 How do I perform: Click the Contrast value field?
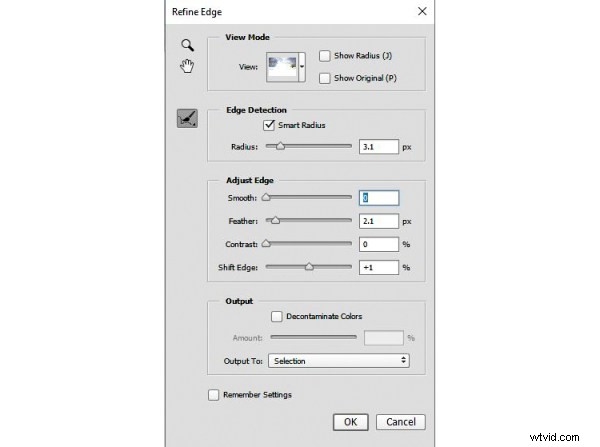(x=379, y=245)
